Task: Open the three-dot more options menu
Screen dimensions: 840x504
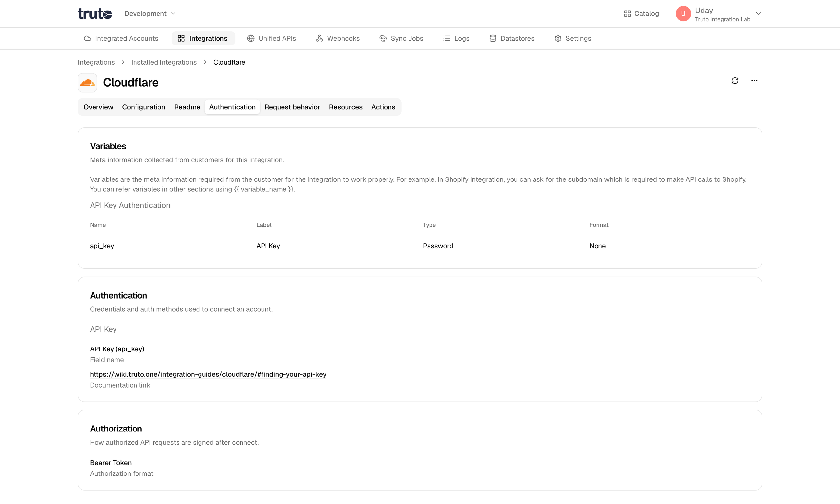Action: click(754, 81)
